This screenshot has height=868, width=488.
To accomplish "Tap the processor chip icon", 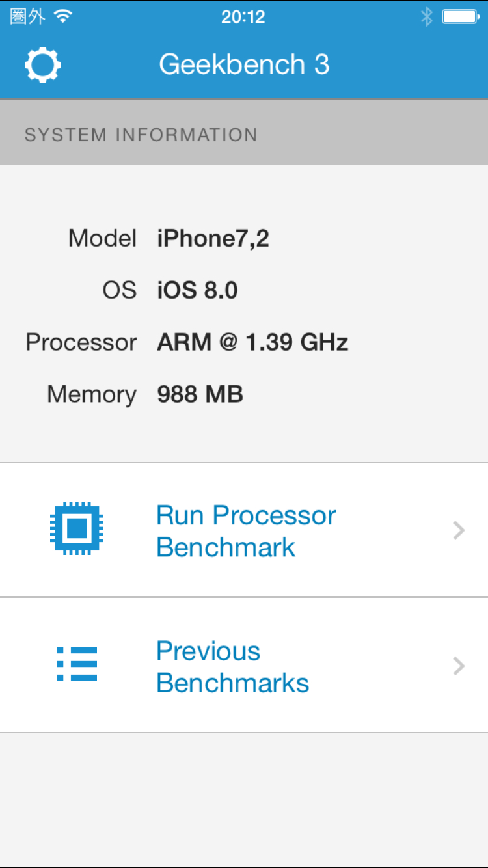I will 77,528.
